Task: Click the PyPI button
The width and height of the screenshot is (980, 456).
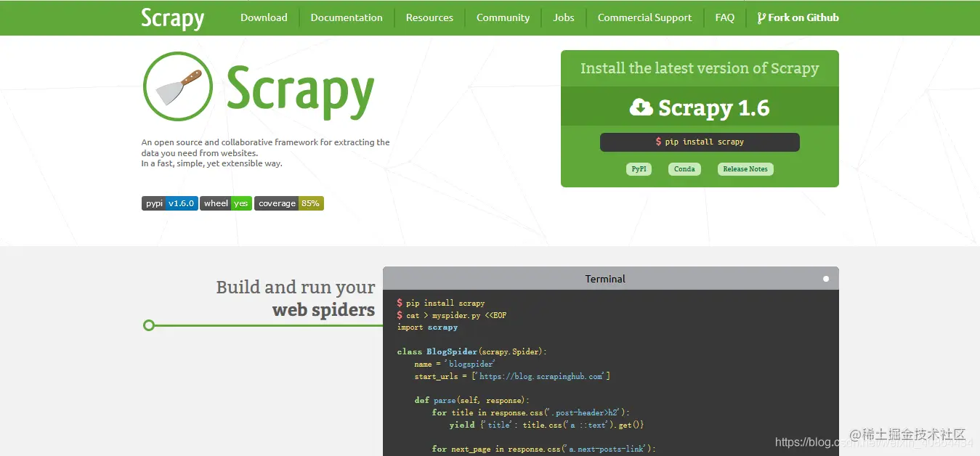Action: click(x=639, y=169)
